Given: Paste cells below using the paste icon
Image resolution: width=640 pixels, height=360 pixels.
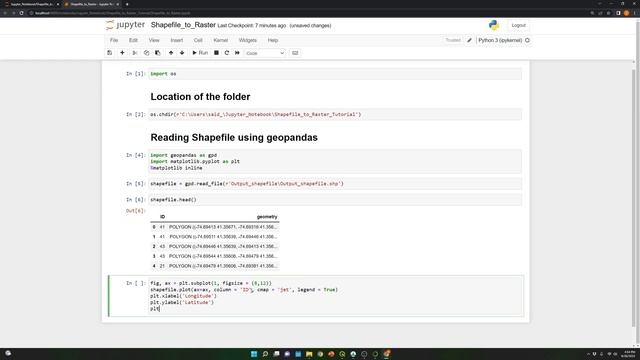Looking at the screenshot, I should pyautogui.click(x=158, y=53).
